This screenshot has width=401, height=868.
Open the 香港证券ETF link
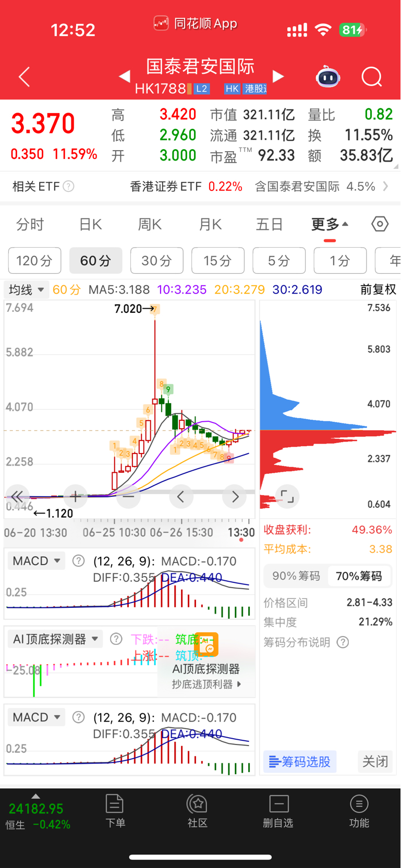click(x=186, y=186)
